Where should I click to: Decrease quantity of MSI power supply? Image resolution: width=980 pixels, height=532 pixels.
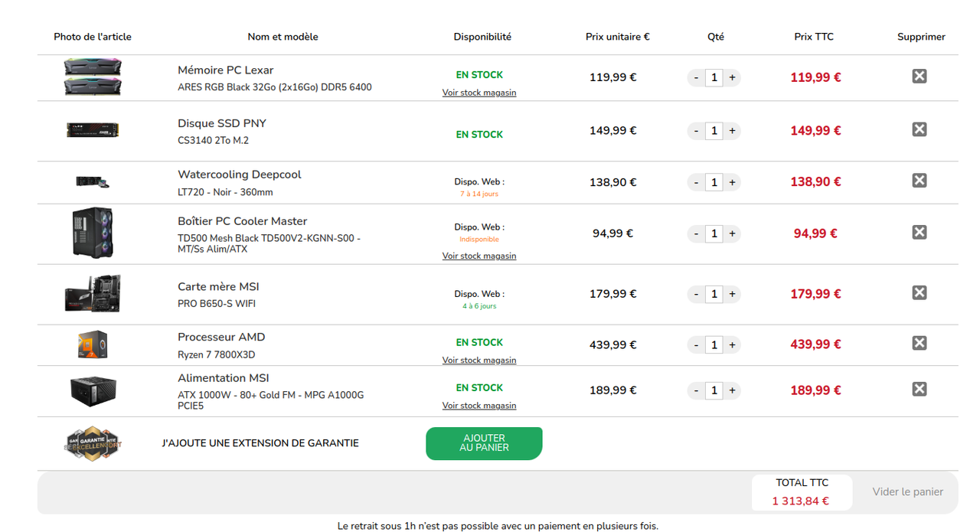(x=696, y=390)
